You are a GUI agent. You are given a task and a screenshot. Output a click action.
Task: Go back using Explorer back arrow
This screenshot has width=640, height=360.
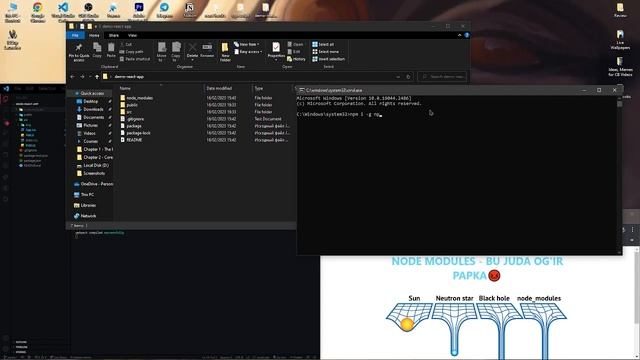pos(73,77)
